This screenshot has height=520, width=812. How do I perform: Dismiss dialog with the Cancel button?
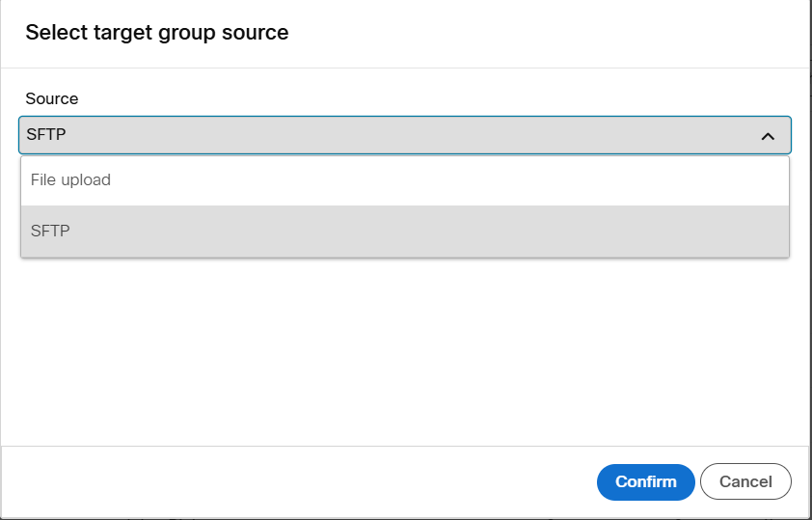(745, 481)
